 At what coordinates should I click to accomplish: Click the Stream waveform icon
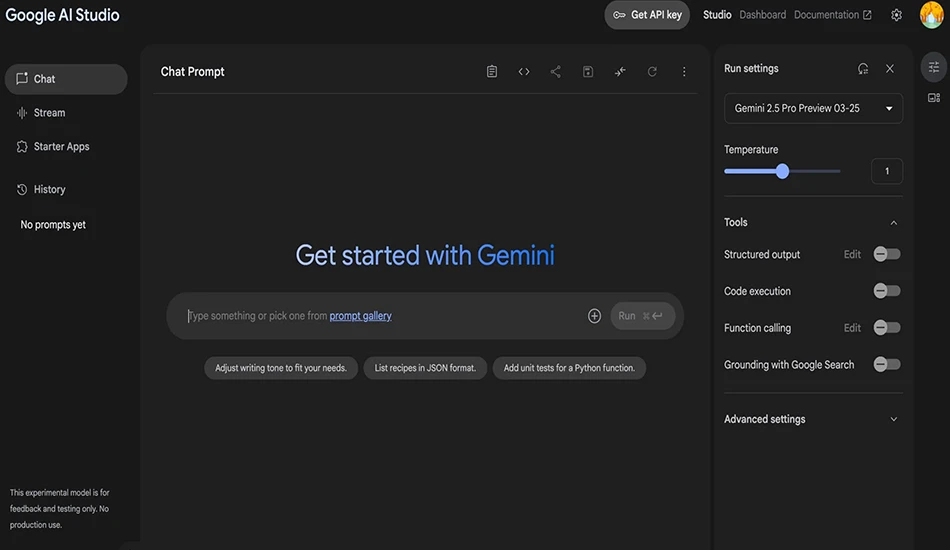pyautogui.click(x=22, y=113)
